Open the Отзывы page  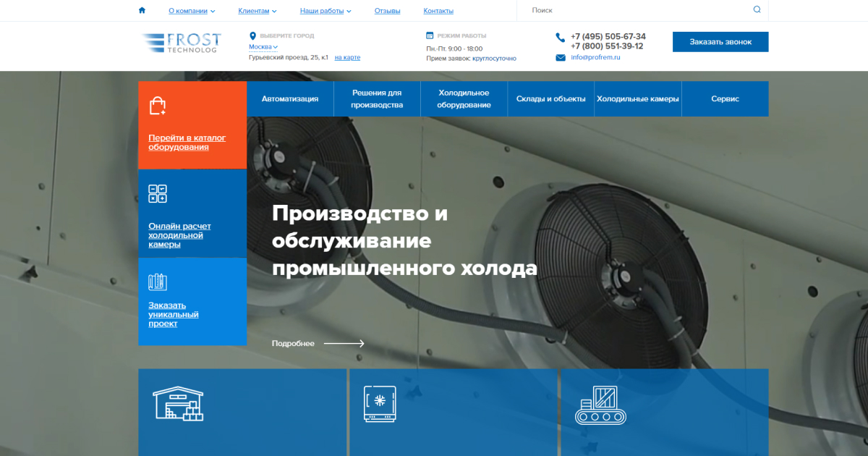[388, 11]
